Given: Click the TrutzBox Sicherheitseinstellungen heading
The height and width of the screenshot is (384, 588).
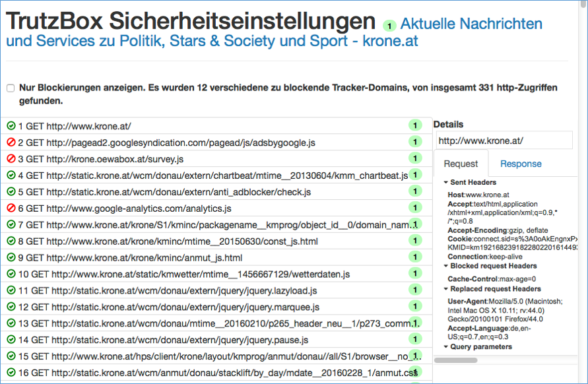Looking at the screenshot, I should click(x=191, y=21).
